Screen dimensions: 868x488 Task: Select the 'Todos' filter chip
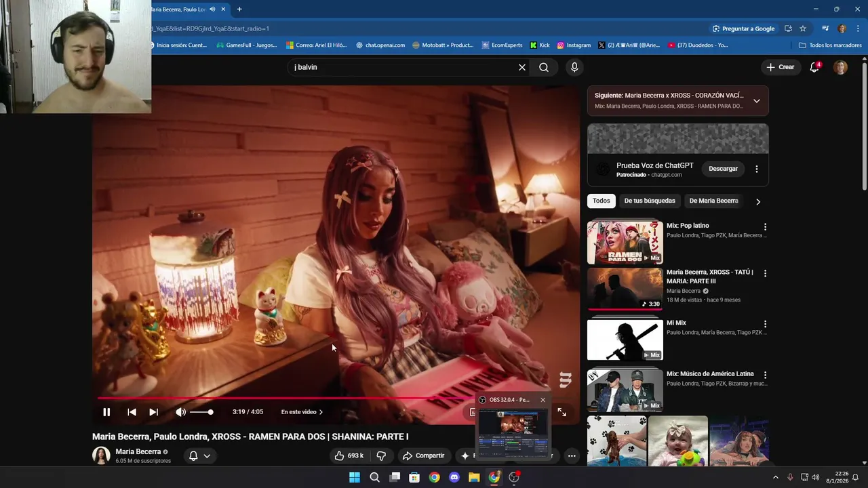[601, 201]
